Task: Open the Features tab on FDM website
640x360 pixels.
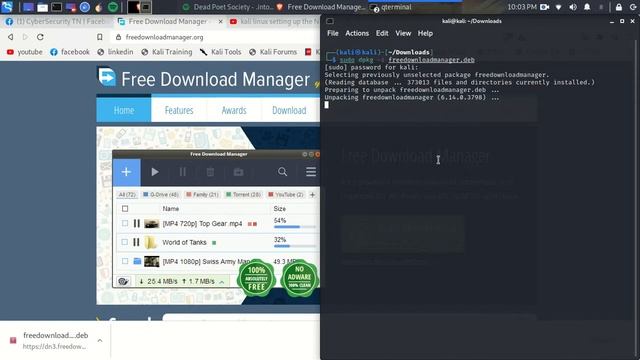Action: click(179, 110)
